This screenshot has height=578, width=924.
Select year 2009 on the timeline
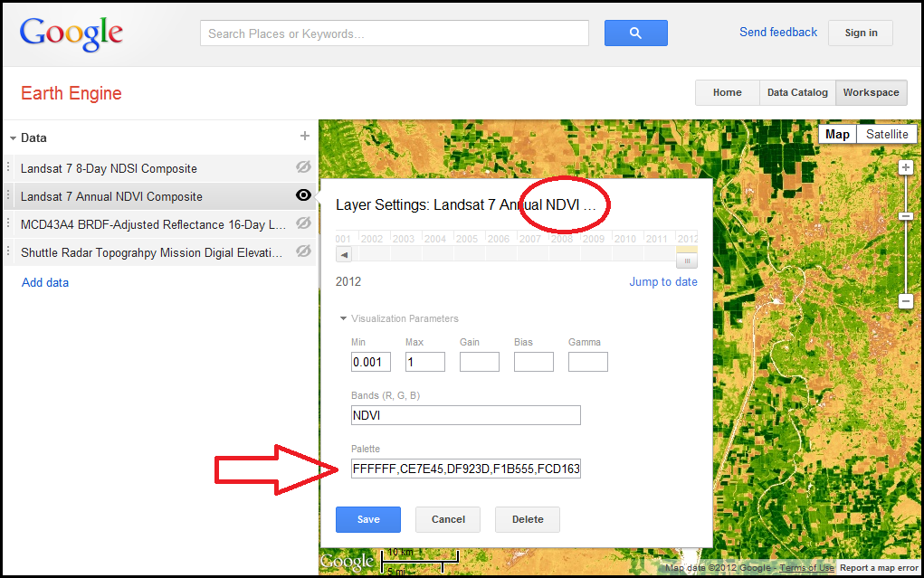pos(594,239)
